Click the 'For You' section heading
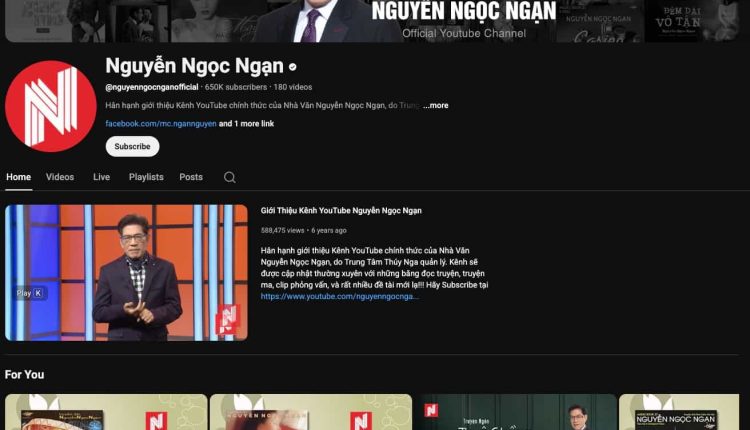Screen dimensions: 750x430 24,375
